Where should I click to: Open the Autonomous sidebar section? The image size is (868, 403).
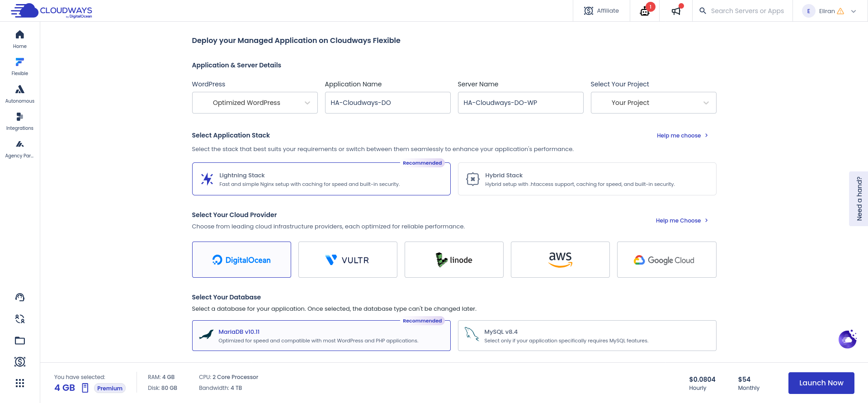(x=20, y=94)
